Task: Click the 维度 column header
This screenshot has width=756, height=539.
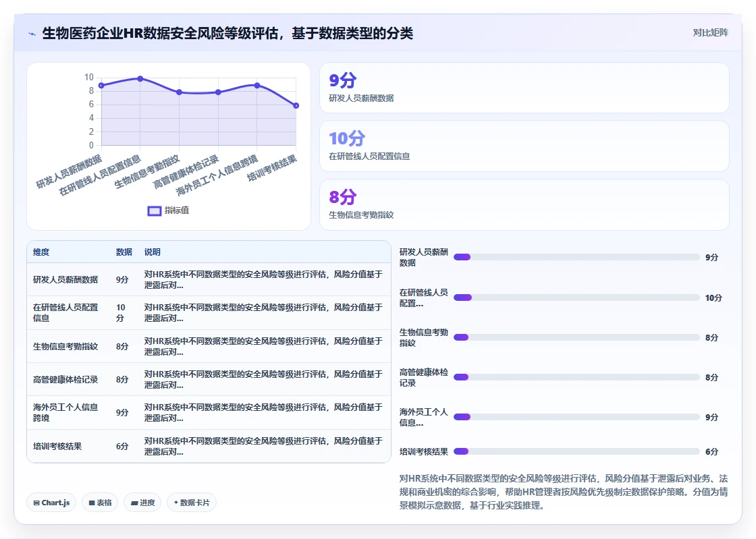Action: click(x=41, y=252)
